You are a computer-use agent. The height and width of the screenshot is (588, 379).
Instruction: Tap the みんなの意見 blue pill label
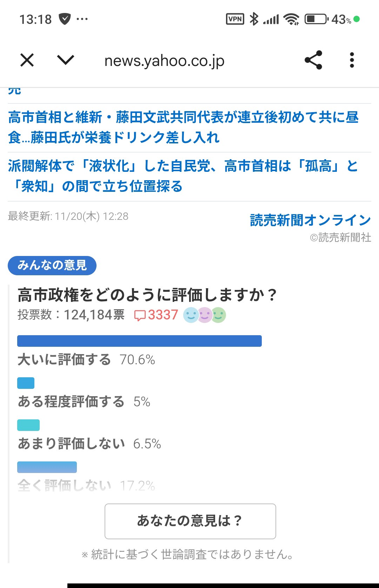(52, 265)
